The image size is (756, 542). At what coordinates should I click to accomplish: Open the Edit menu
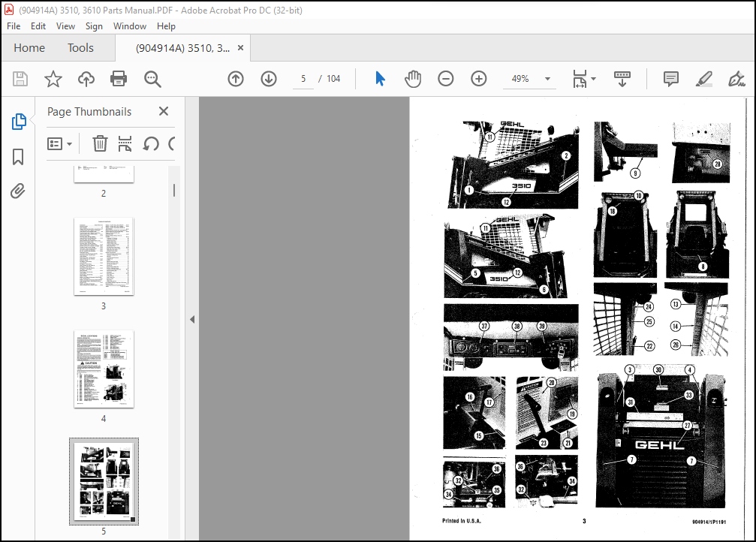38,26
